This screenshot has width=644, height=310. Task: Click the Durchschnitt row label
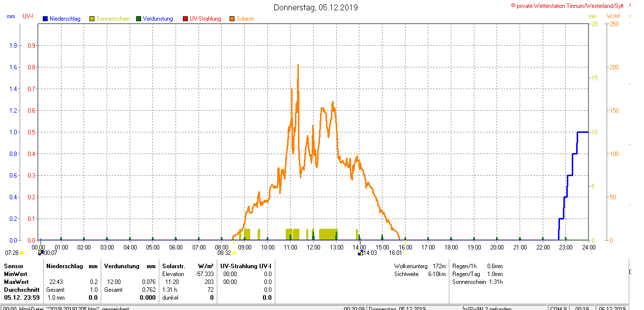point(22,290)
